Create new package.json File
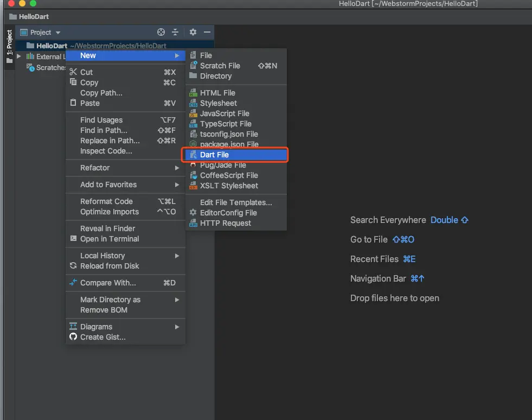The height and width of the screenshot is (420, 532). click(x=236, y=144)
